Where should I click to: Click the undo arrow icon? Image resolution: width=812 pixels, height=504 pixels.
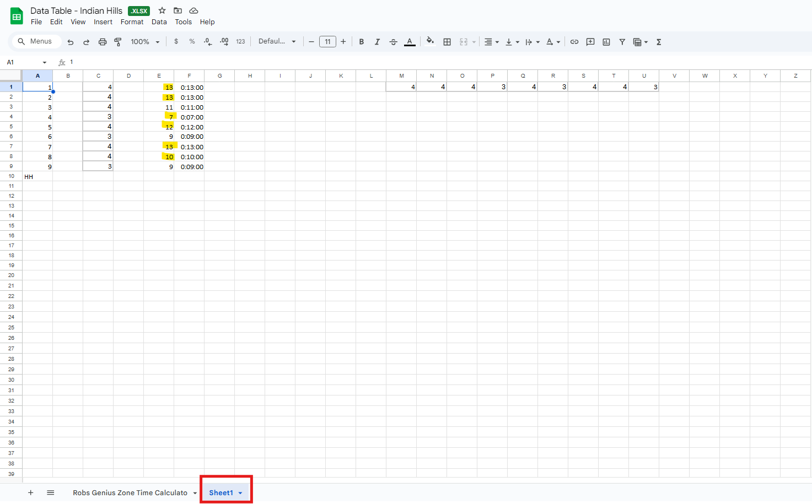(71, 42)
